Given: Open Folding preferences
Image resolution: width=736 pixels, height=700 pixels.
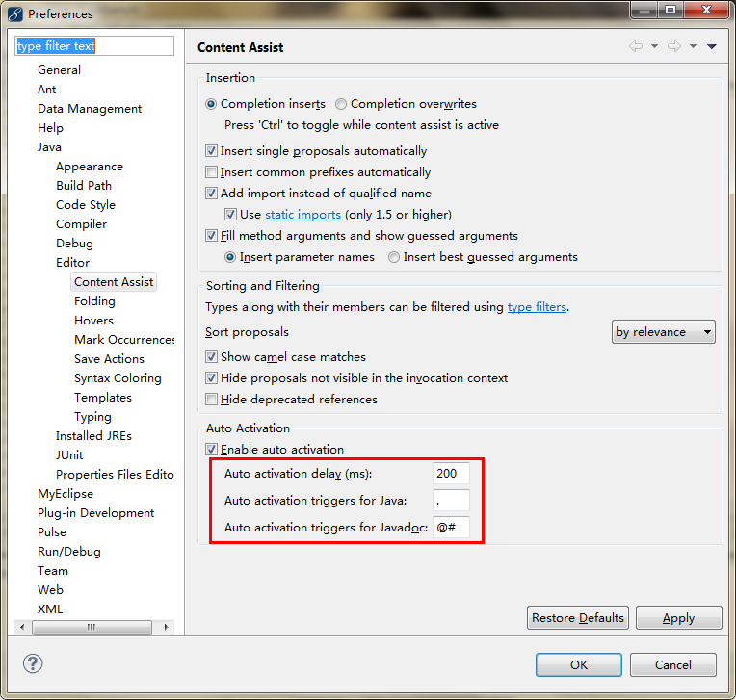Looking at the screenshot, I should coord(94,301).
